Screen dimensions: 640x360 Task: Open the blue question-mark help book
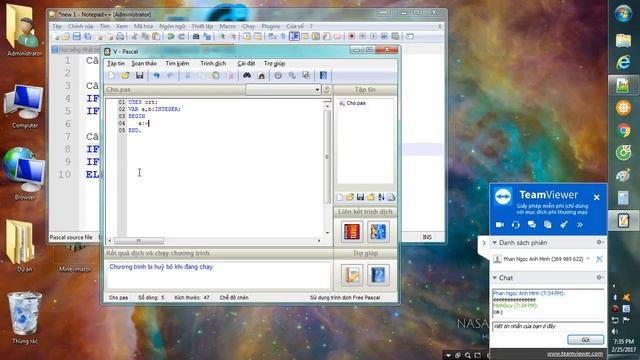(378, 275)
